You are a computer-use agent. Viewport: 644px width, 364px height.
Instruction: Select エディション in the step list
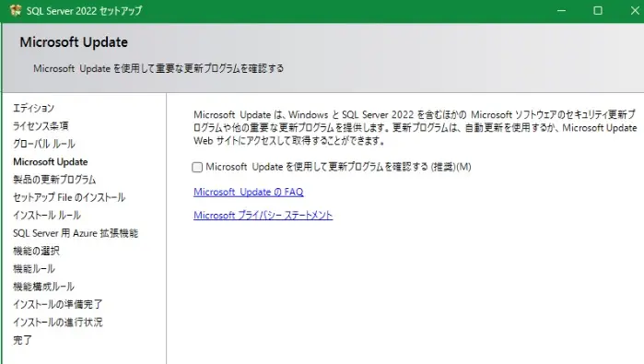pyautogui.click(x=34, y=108)
